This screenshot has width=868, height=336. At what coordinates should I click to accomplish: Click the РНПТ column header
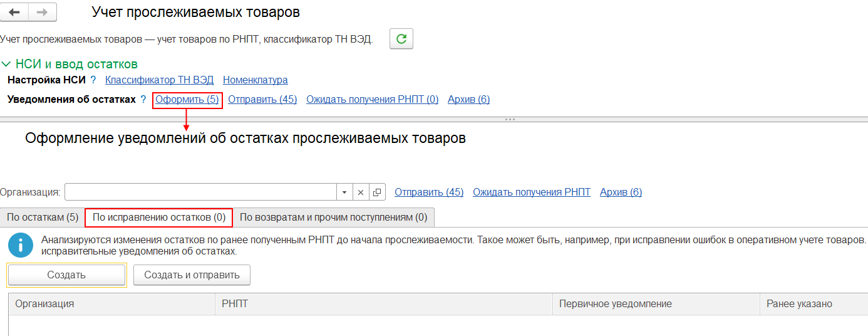tap(383, 304)
